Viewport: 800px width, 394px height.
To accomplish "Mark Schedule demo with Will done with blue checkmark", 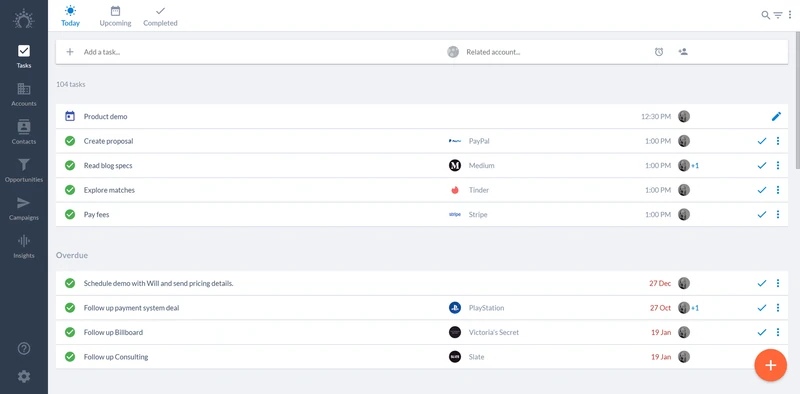I will [762, 283].
